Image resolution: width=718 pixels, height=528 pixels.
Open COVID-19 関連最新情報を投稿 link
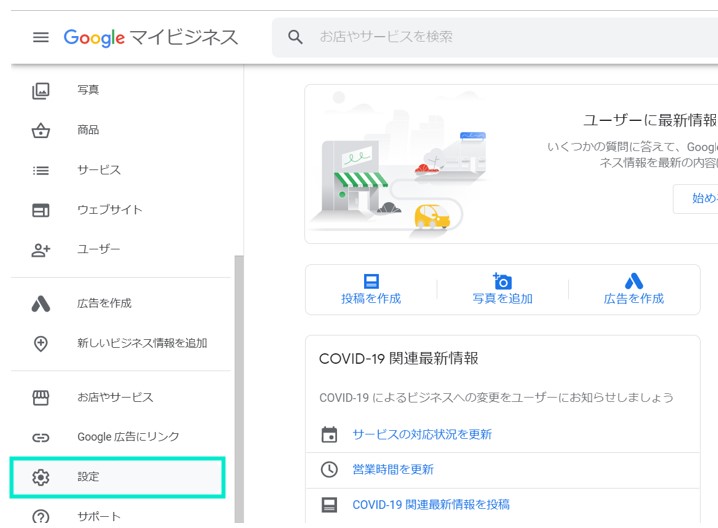[431, 505]
